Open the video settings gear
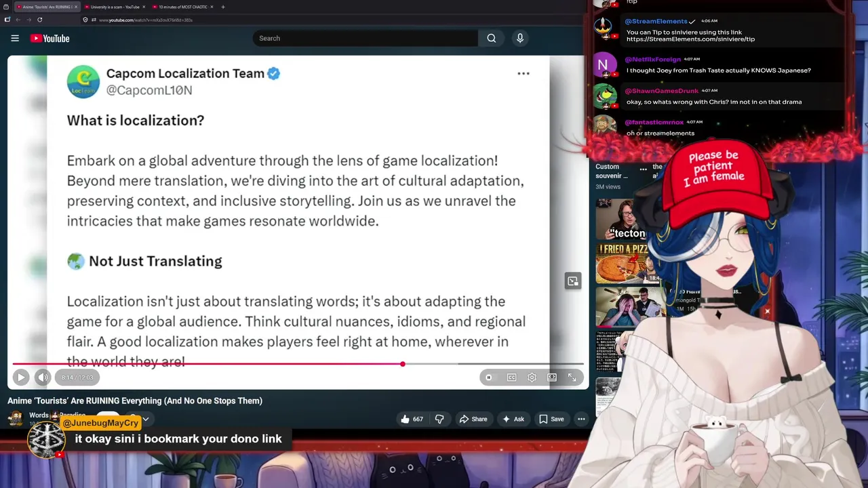The height and width of the screenshot is (488, 868). pos(532,378)
